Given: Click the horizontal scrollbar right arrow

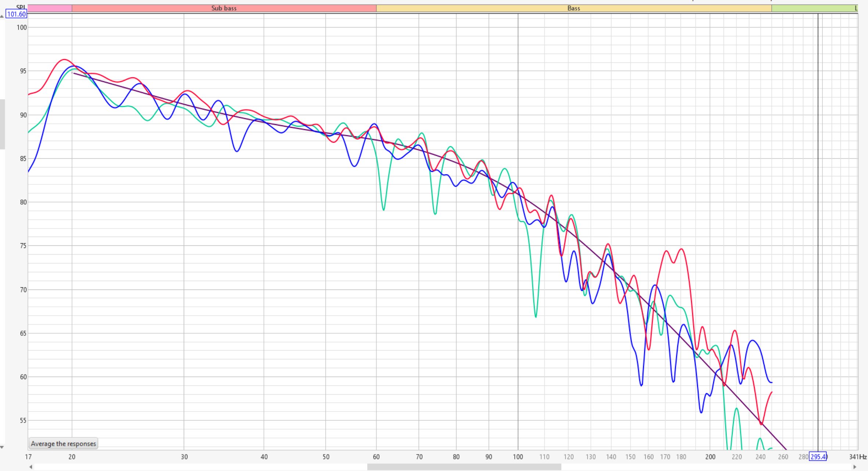Looking at the screenshot, I should point(855,467).
